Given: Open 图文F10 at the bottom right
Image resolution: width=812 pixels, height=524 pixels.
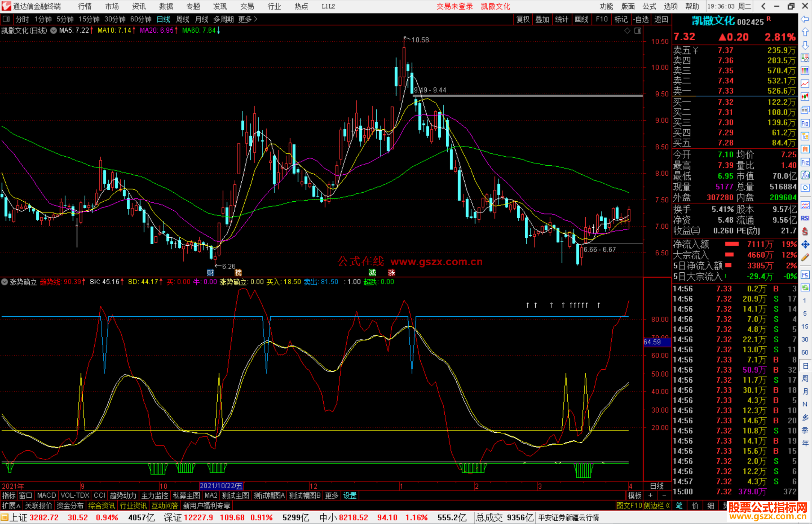Looking at the screenshot, I should click(x=629, y=506).
